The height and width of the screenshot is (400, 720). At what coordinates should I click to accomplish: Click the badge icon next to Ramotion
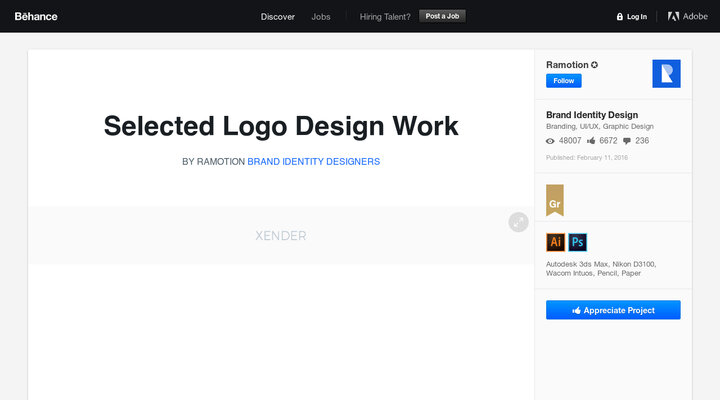[595, 65]
